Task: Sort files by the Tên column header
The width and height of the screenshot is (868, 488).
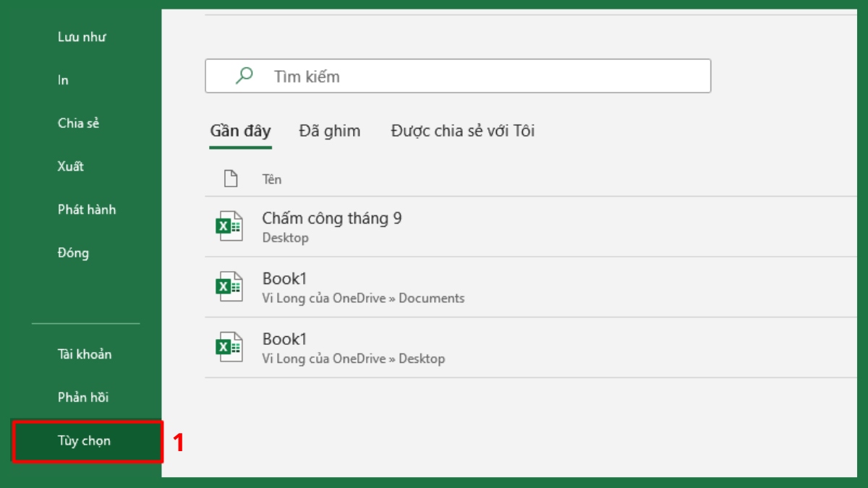Action: [x=272, y=179]
